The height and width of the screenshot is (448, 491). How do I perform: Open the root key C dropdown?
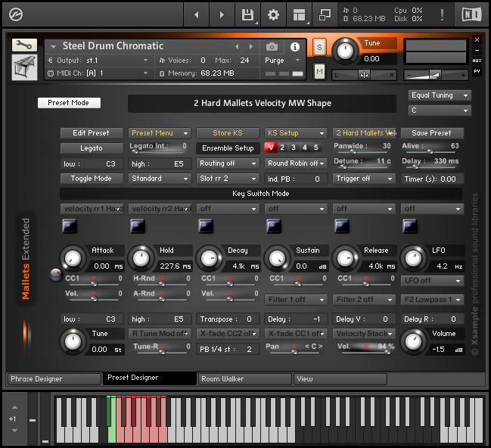[440, 110]
